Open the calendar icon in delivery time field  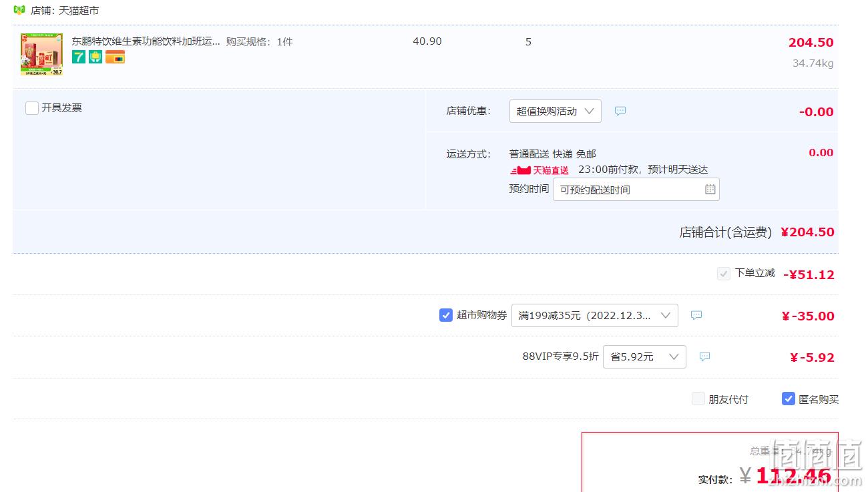[x=710, y=190]
